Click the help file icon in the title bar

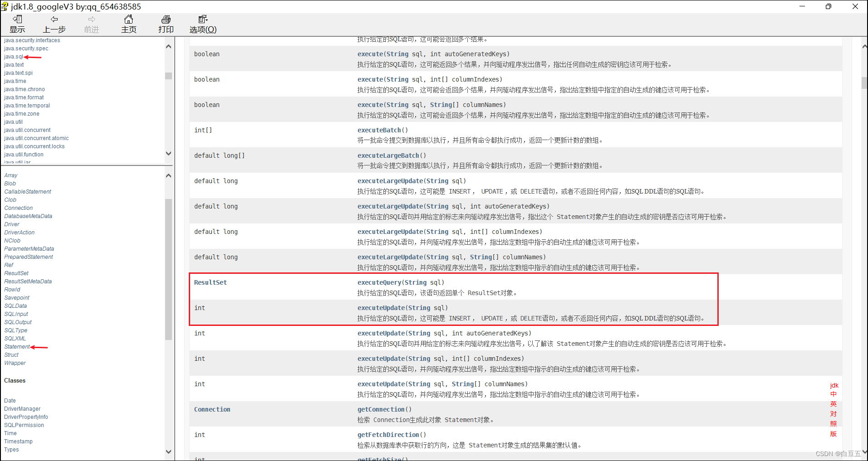point(4,6)
